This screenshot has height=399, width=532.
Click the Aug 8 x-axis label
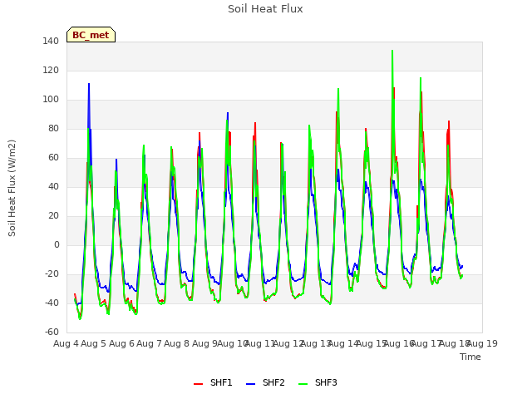(177, 343)
